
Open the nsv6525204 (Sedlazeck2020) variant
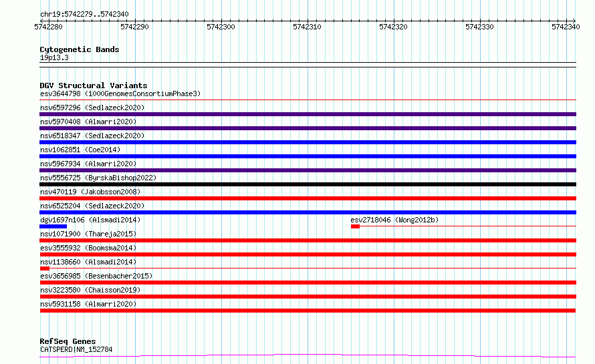92,206
